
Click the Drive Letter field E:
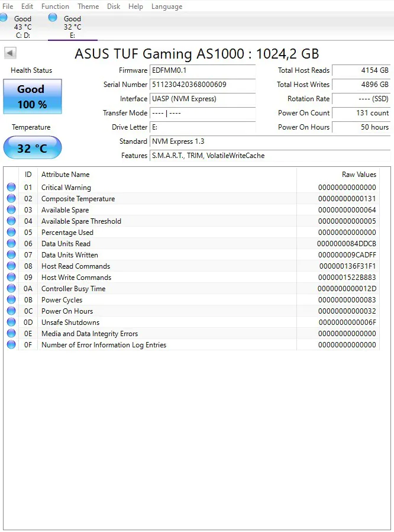[x=202, y=127]
